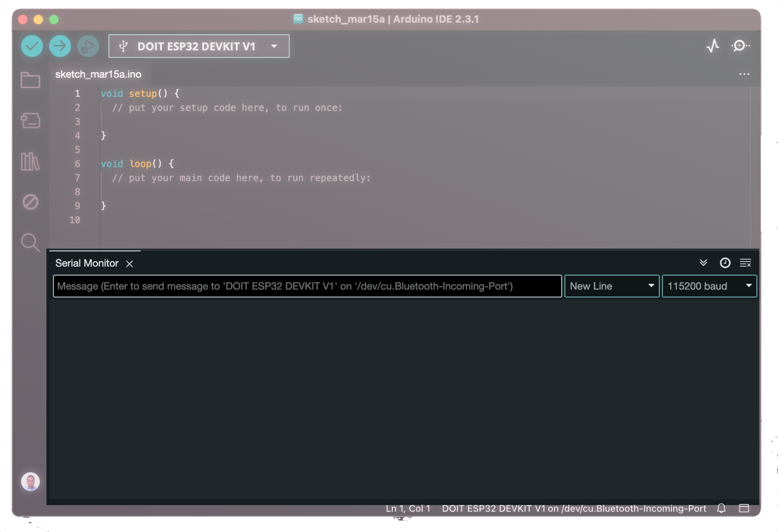The height and width of the screenshot is (532, 778).
Task: Open the DOIT ESP32 DEVKIT V1 board selector
Action: pos(199,46)
